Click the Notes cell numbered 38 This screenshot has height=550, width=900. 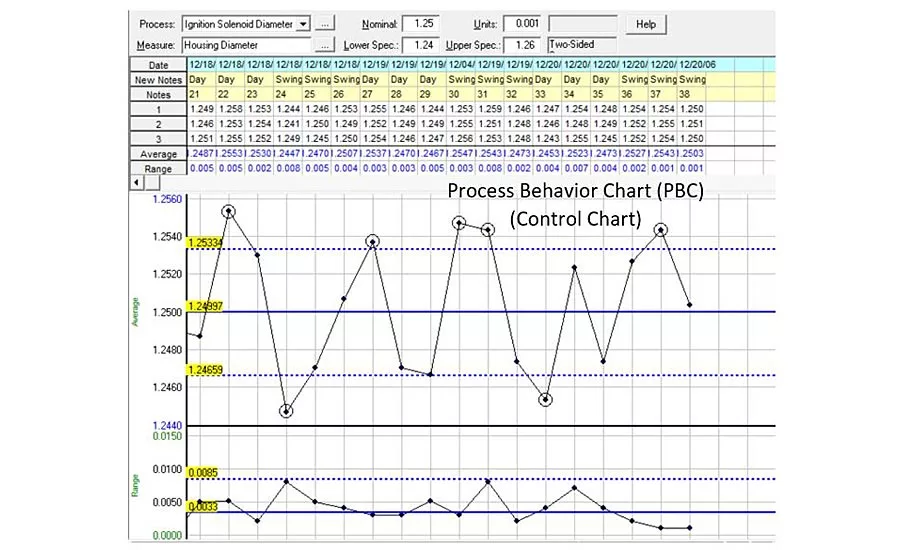[x=692, y=94]
